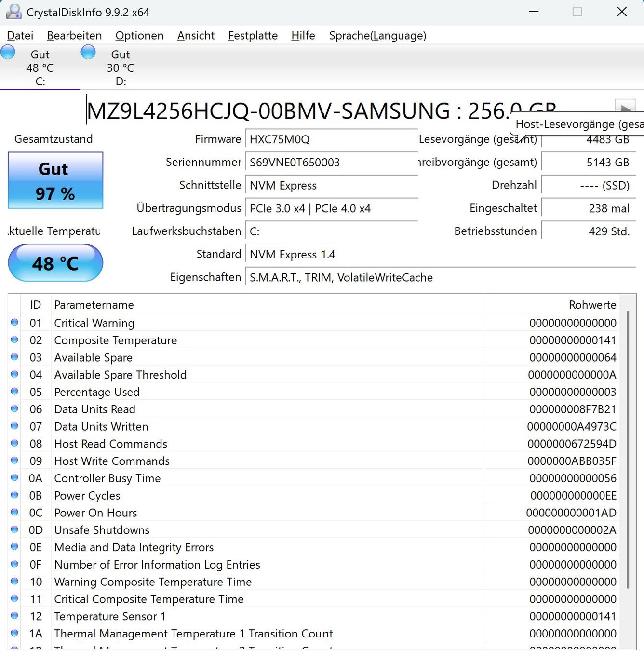Click status orb for Data Units Read row

(x=14, y=408)
